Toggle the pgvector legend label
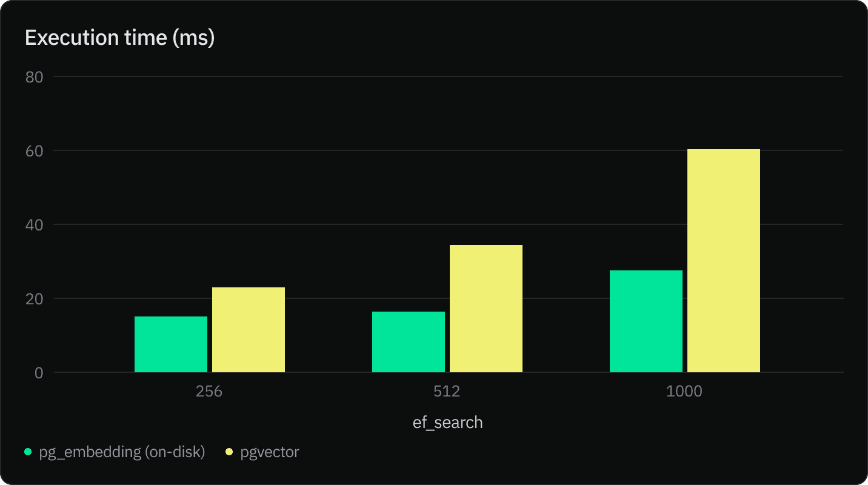The image size is (868, 485). [x=270, y=452]
